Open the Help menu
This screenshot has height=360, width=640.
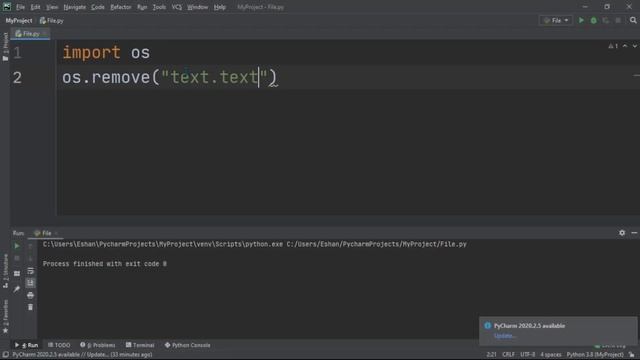[x=220, y=7]
